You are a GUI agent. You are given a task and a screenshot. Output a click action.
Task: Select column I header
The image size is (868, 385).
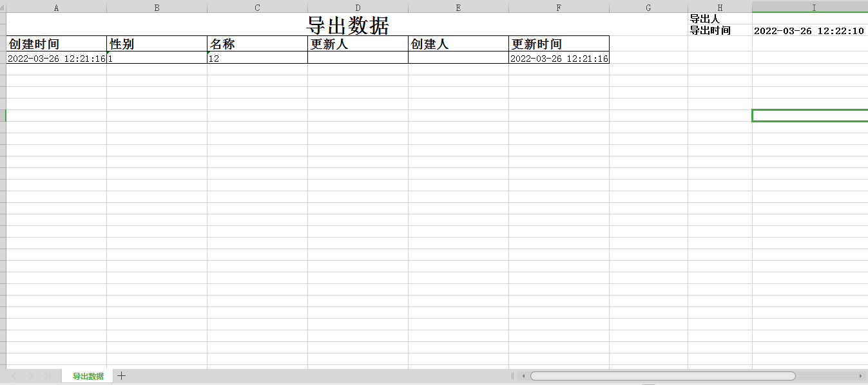(813, 7)
